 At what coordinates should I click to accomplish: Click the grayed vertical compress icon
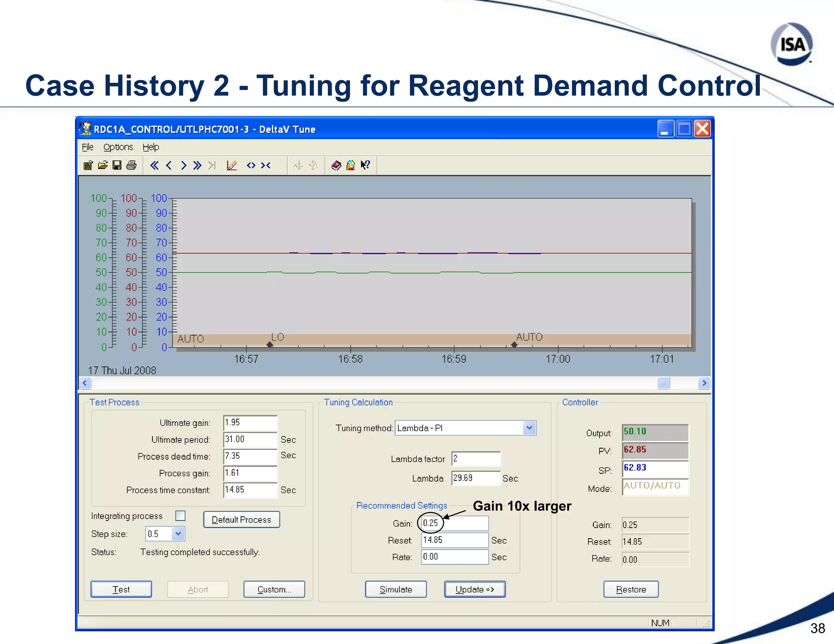298,165
